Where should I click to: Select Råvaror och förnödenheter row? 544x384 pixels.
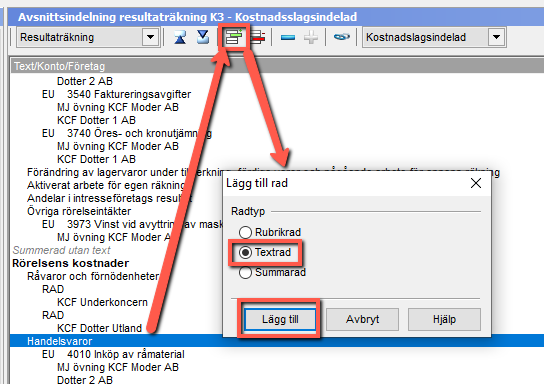93,276
